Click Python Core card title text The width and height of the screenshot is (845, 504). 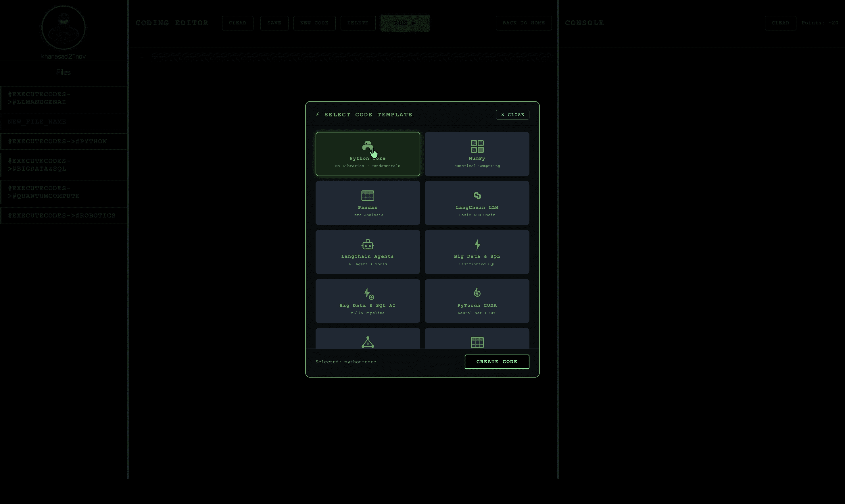[x=368, y=159]
